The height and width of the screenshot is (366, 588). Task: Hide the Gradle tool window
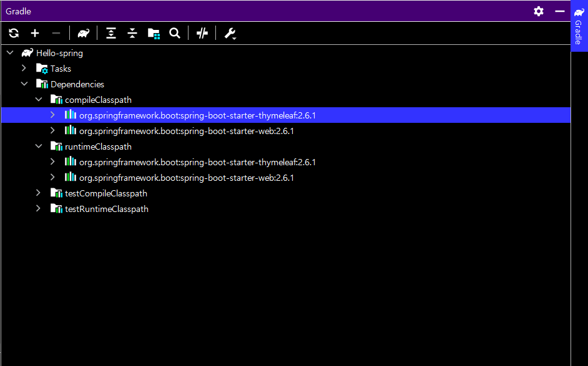tap(560, 11)
